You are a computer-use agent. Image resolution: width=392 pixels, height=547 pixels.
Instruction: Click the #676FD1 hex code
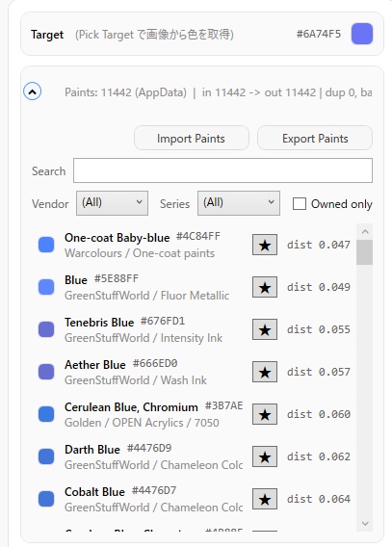click(163, 321)
